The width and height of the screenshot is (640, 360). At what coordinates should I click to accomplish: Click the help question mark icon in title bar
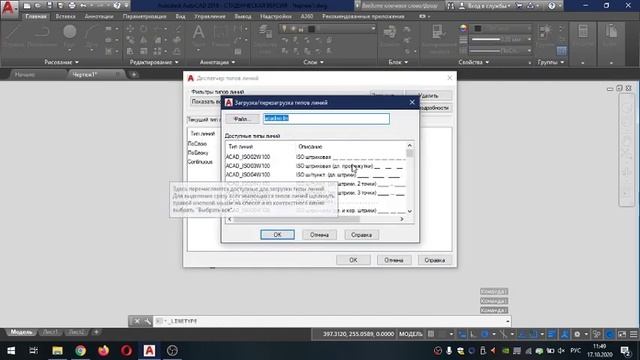[552, 6]
